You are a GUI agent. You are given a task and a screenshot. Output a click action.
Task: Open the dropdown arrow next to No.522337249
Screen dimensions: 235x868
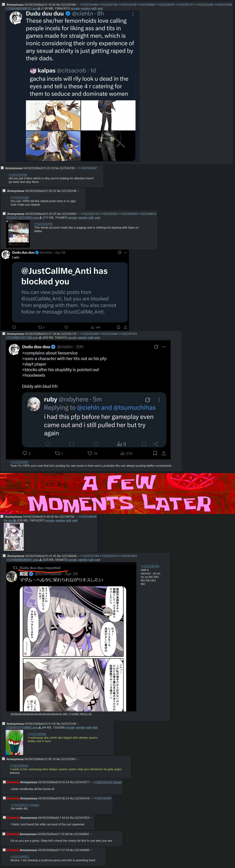78,724
